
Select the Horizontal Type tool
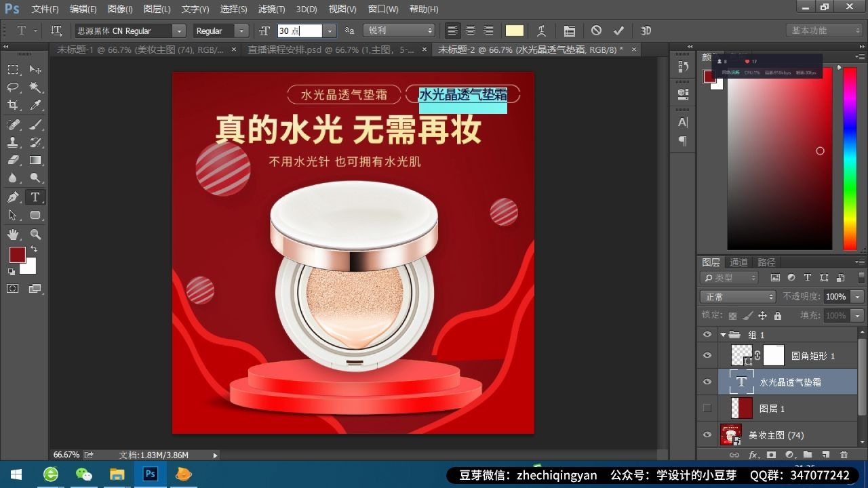point(35,197)
